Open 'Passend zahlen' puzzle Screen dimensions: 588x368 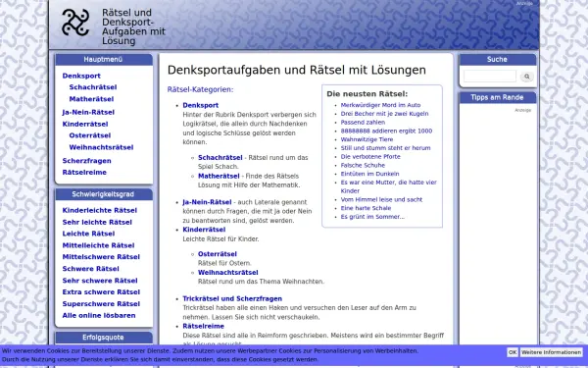[x=363, y=123]
